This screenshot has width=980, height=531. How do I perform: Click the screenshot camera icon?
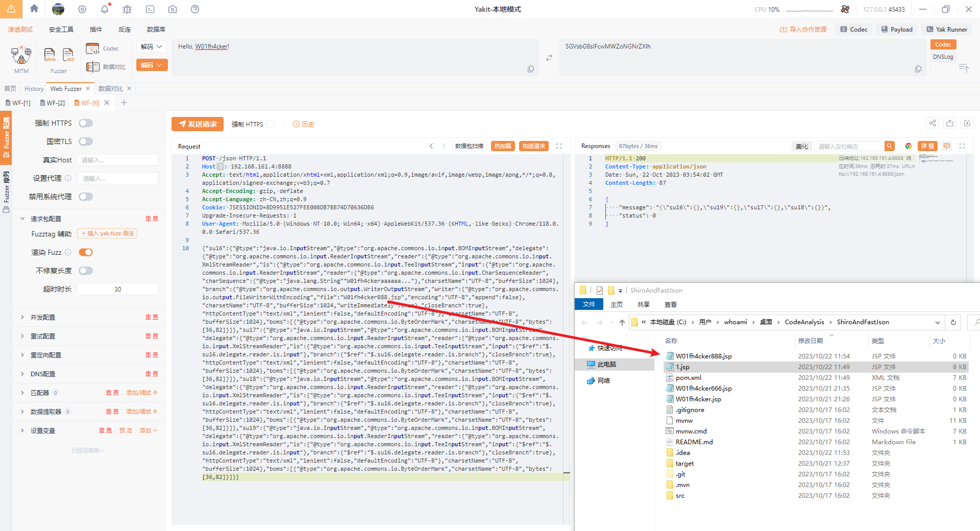coord(173,9)
